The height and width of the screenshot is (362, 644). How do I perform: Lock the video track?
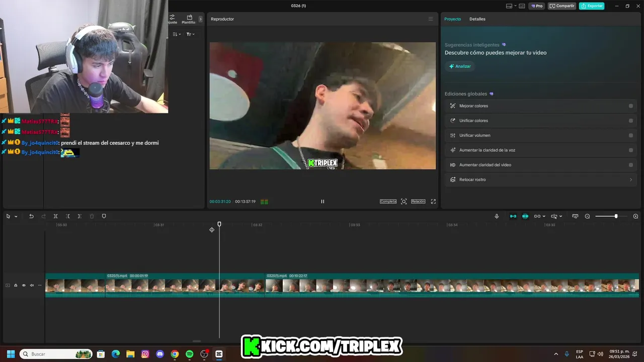[x=16, y=286]
